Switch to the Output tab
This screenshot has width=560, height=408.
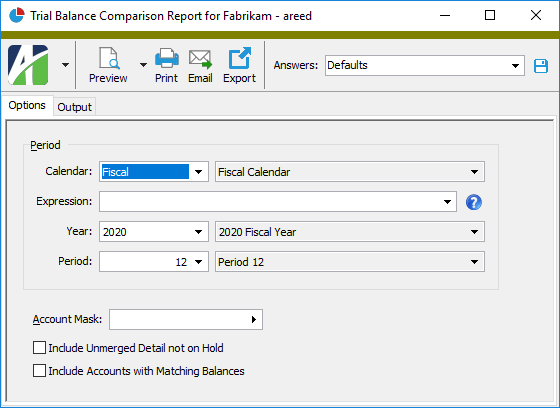(74, 107)
